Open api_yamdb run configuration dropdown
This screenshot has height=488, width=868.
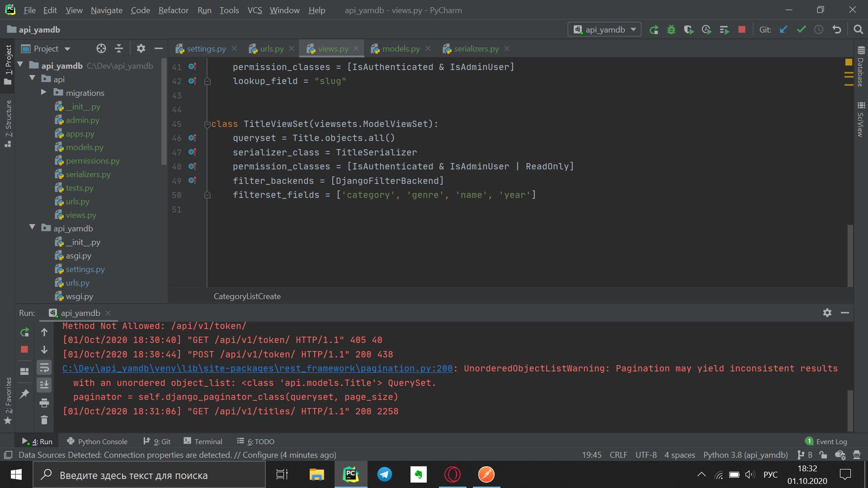coord(604,30)
